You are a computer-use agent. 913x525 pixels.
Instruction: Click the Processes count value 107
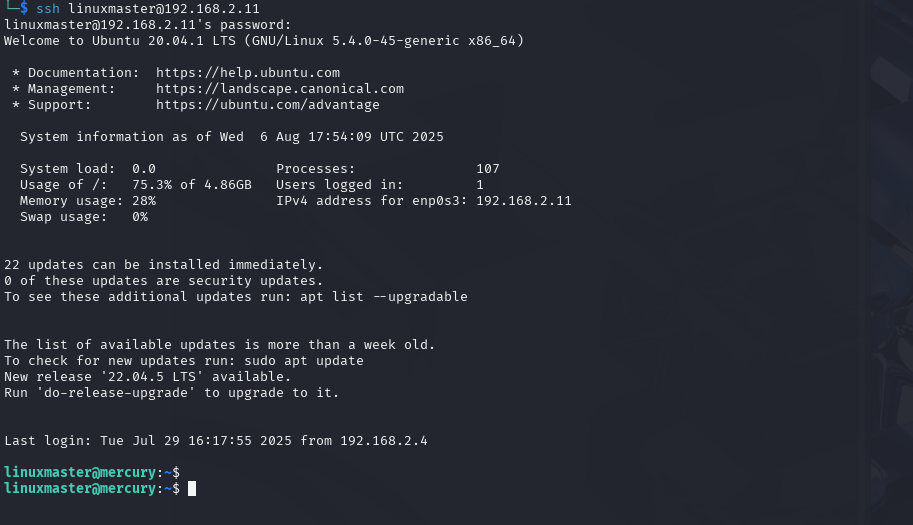pos(488,169)
